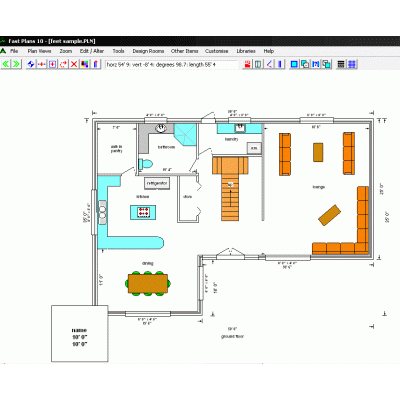This screenshot has height=400, width=400.
Task: Click the 'lounge' room label
Action: pos(319,187)
